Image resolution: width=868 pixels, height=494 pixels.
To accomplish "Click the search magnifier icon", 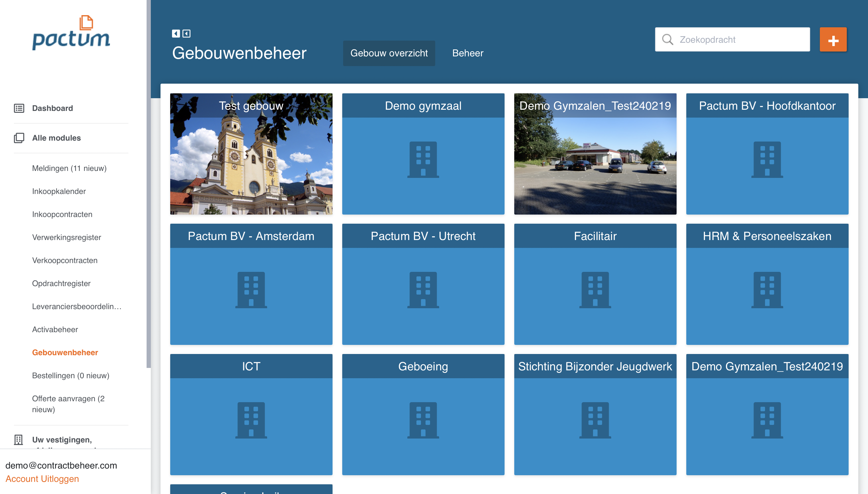I will click(667, 40).
